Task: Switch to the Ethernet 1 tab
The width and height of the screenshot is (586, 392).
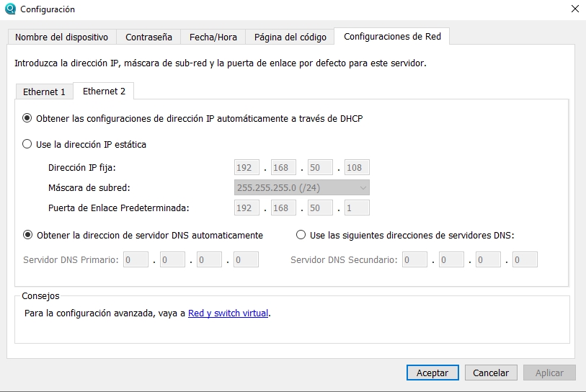Action: [x=44, y=92]
